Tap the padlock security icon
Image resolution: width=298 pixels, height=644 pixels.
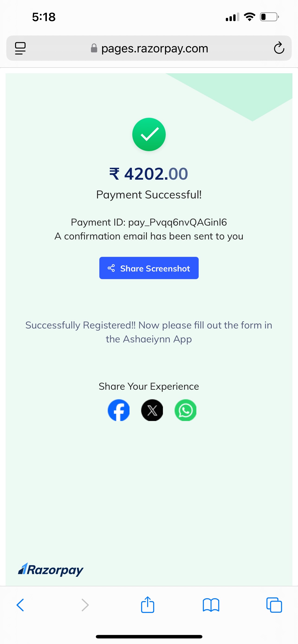pos(94,48)
